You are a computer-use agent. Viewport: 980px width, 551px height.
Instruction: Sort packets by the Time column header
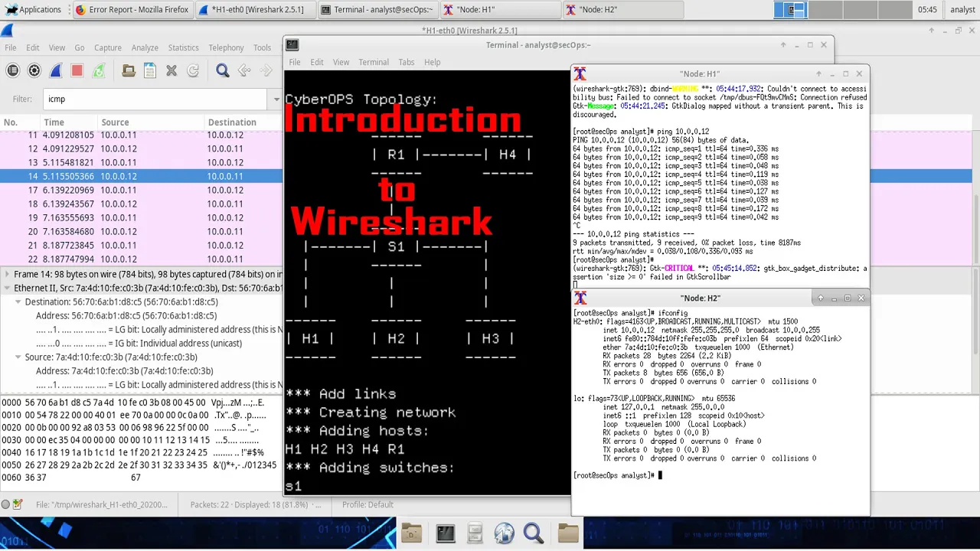coord(69,122)
